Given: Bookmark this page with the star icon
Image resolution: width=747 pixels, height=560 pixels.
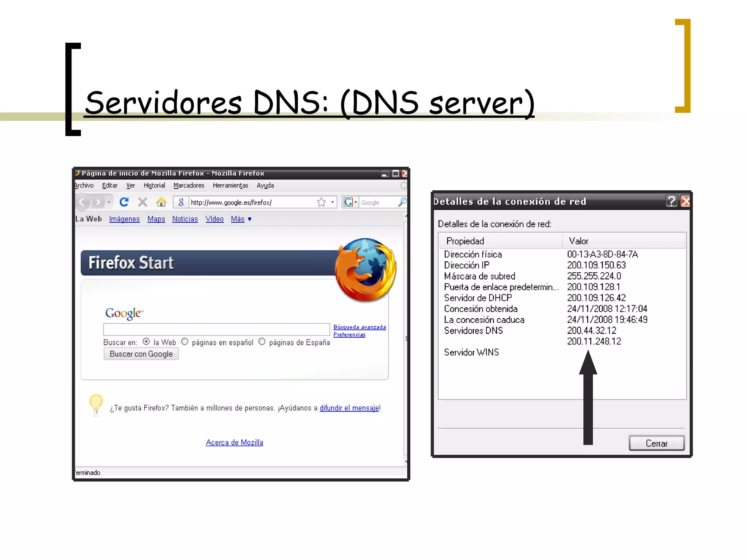Looking at the screenshot, I should click(321, 202).
